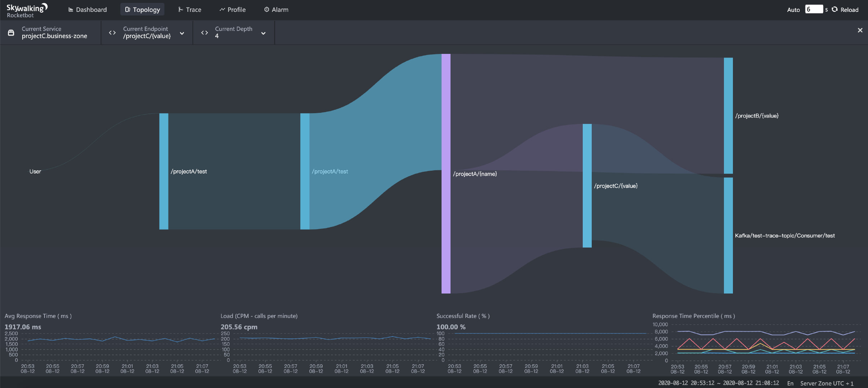The height and width of the screenshot is (388, 868).
Task: Toggle the En language switch
Action: [790, 383]
